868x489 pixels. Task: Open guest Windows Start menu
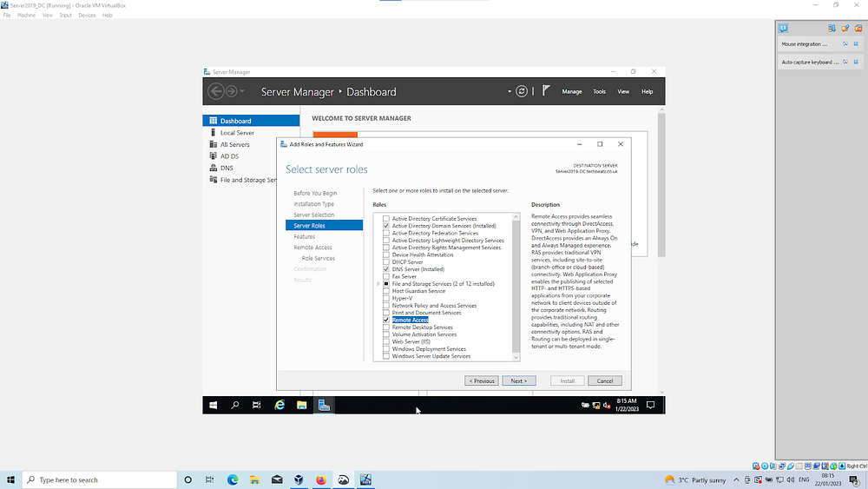[x=214, y=406]
